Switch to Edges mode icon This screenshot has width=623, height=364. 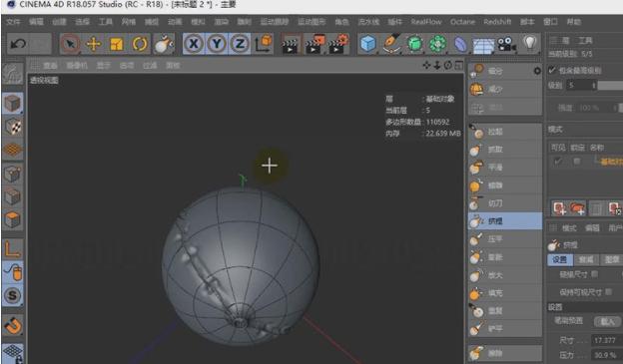pos(12,196)
